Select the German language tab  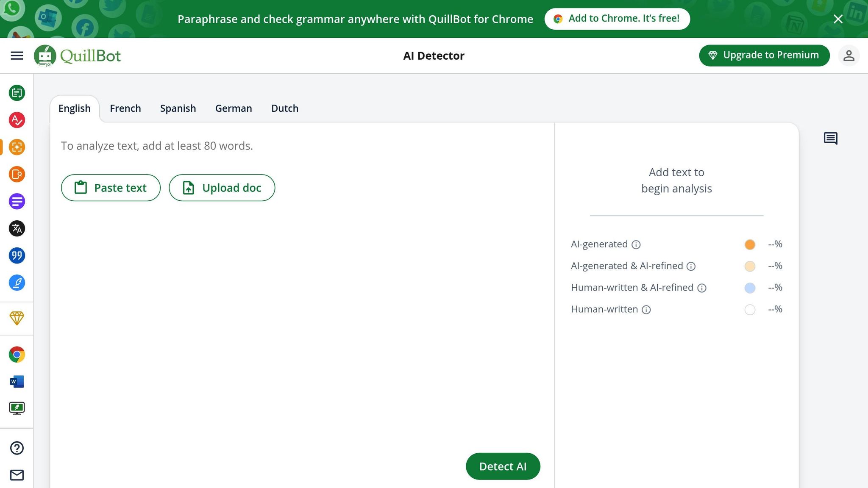pyautogui.click(x=233, y=108)
